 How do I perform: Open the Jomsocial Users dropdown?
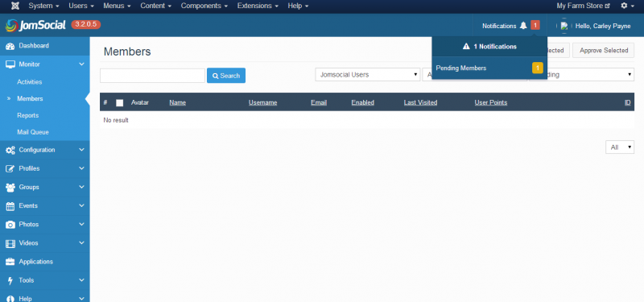pos(368,75)
